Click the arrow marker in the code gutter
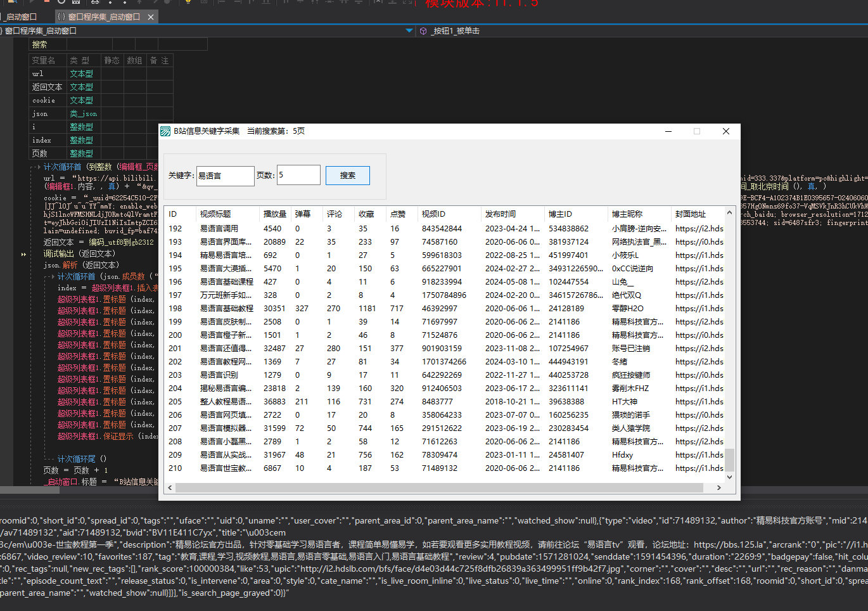 (x=24, y=254)
